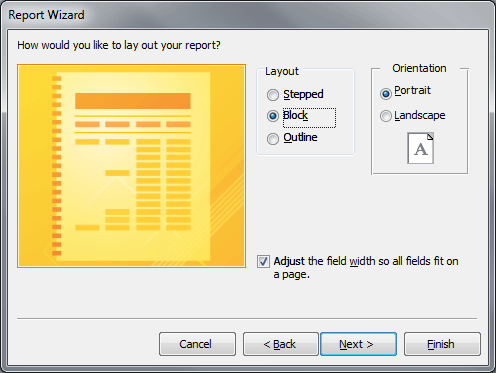Click the Layout group label
496x373 pixels.
coord(282,71)
